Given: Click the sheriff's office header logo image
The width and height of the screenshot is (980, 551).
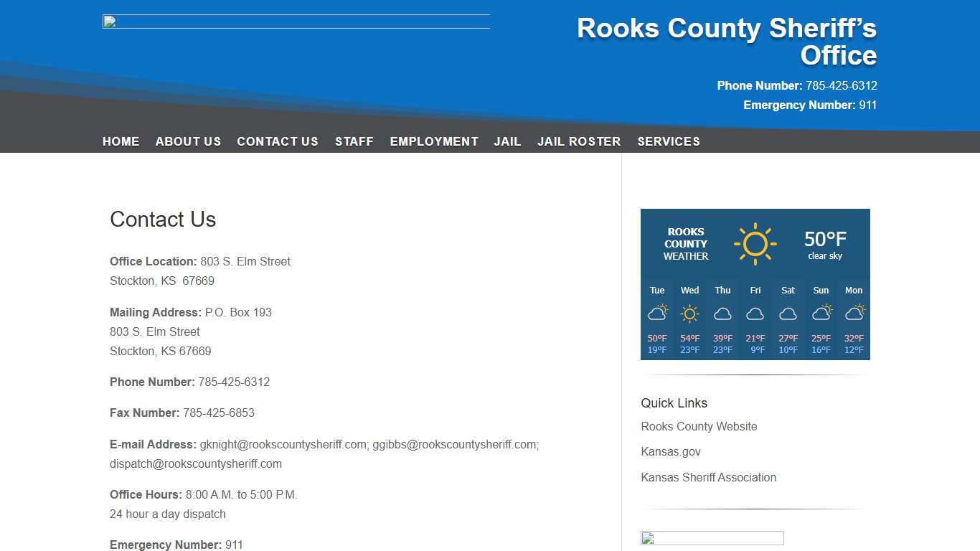Looking at the screenshot, I should point(296,20).
